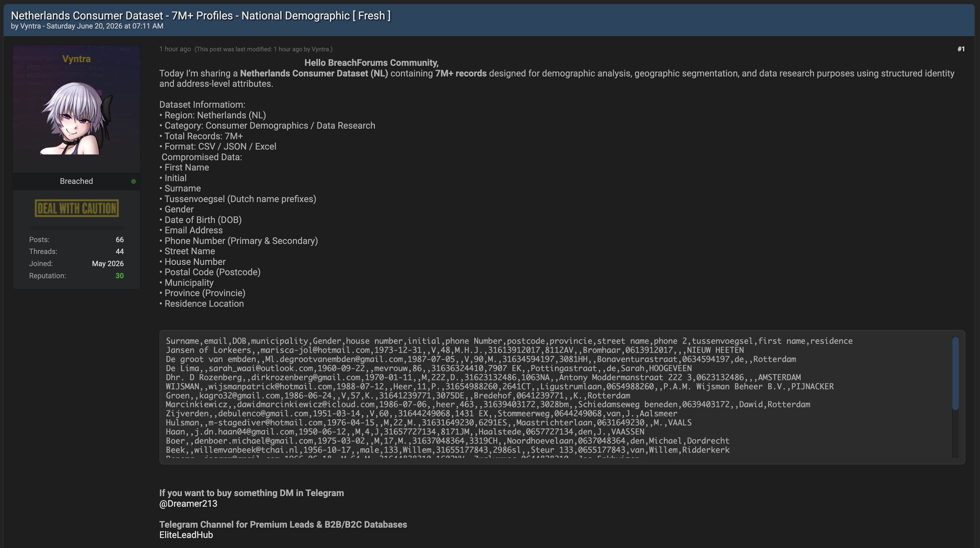Click the 'Tussenvoegsel (Dutch name prefixes)' bullet

pos(238,199)
